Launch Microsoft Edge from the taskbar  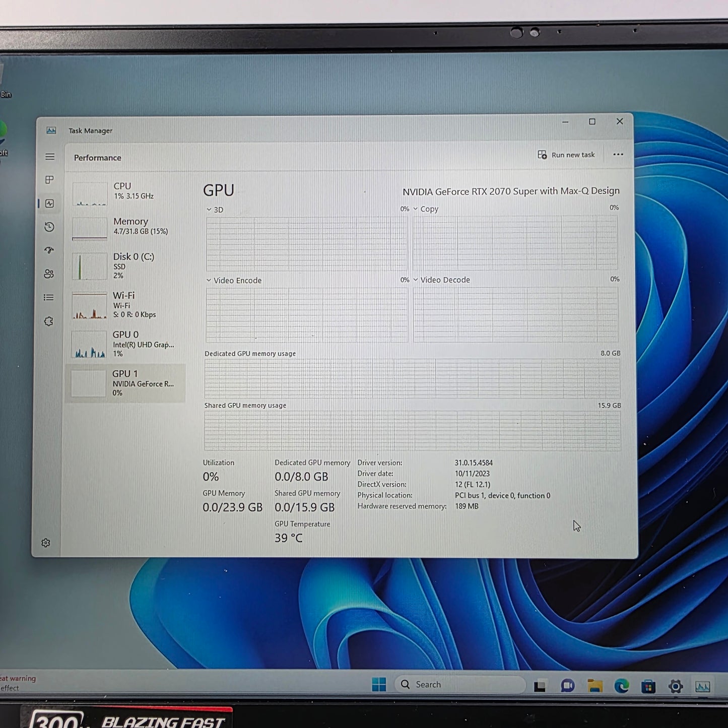(x=622, y=686)
